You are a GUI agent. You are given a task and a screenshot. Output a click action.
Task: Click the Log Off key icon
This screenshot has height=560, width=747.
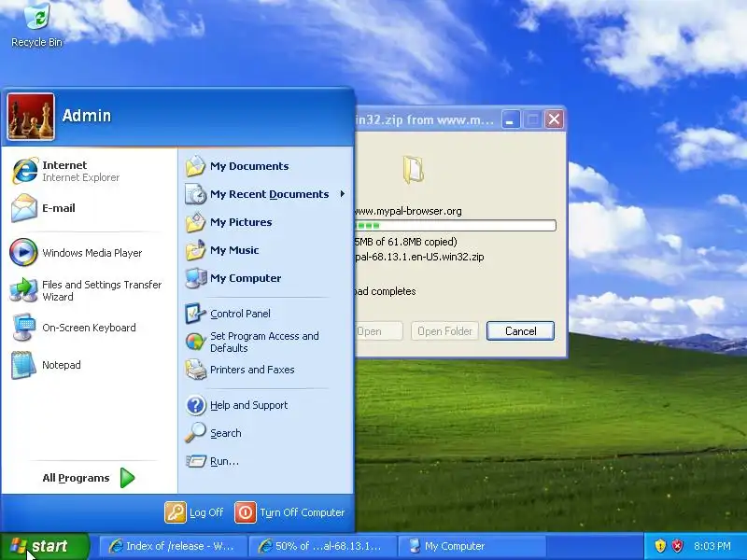point(175,512)
